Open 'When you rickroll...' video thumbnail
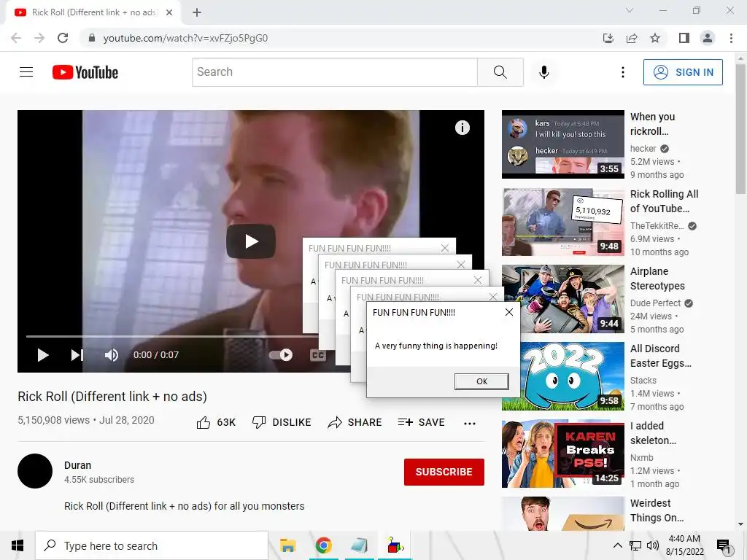 click(563, 144)
